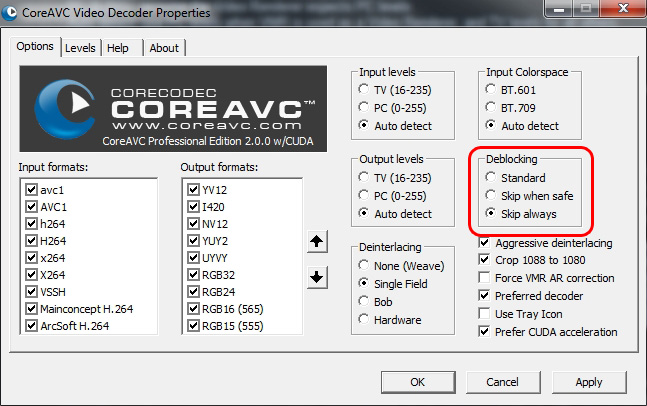Screen dimensions: 647x406
Task: Uncheck VSSH input format
Action: [x=31, y=292]
